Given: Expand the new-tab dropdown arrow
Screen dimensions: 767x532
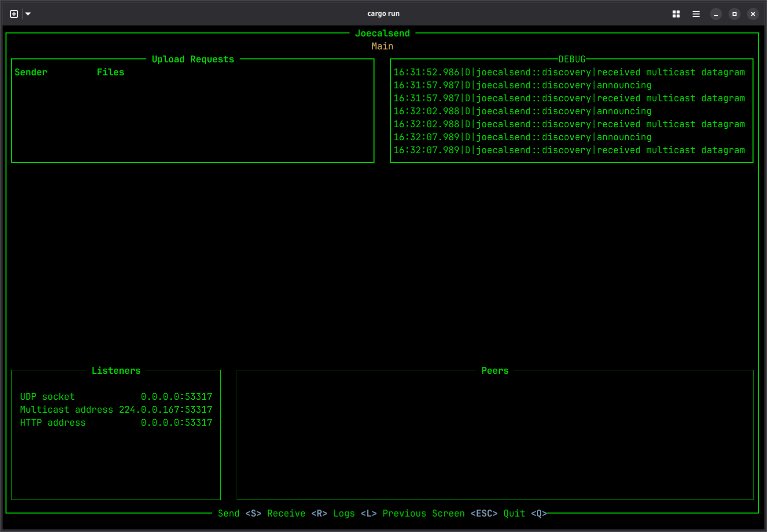Looking at the screenshot, I should [28, 14].
